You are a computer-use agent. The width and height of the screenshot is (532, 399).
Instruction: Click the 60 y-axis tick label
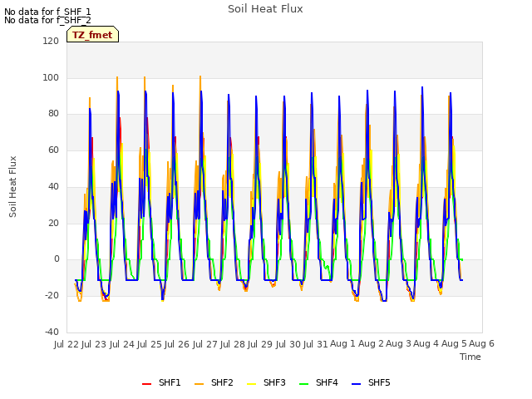coord(53,150)
